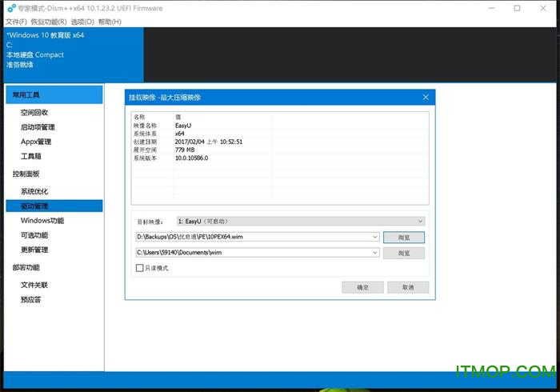The height and width of the screenshot is (392, 560).
Task: Enable the 只读模式 checkbox
Action: coord(140,268)
